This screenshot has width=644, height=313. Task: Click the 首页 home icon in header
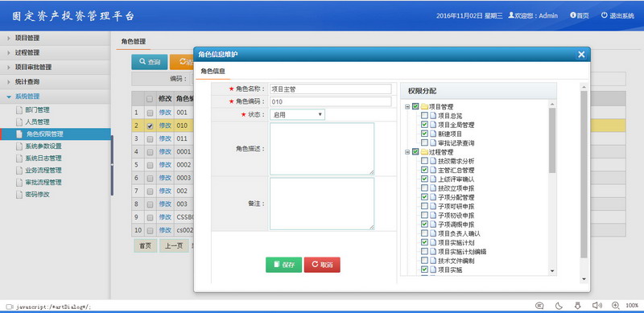click(573, 15)
